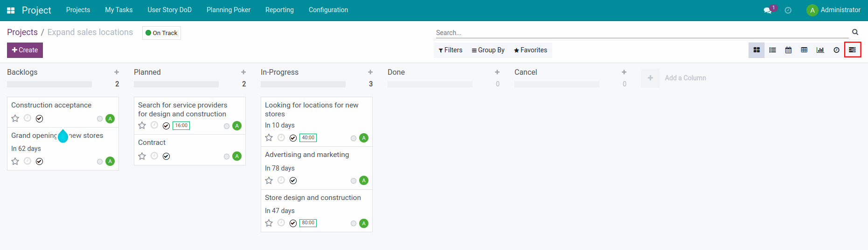Star the Construction acceptance task

(15, 118)
